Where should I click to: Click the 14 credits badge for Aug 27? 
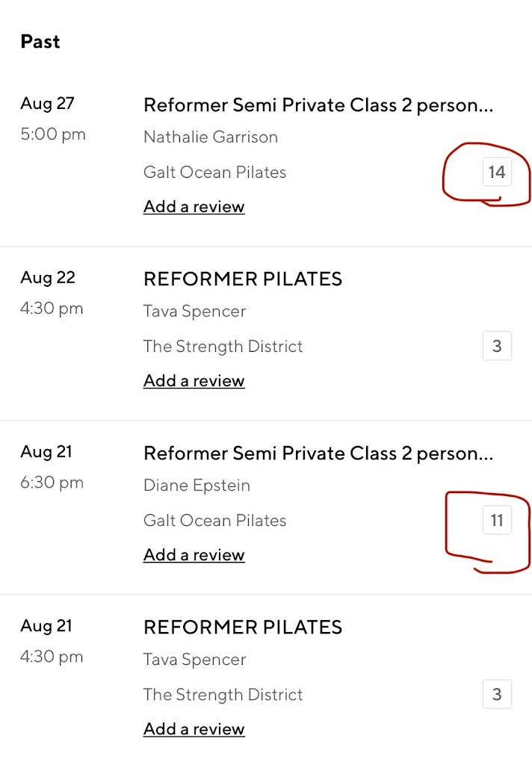click(x=497, y=173)
